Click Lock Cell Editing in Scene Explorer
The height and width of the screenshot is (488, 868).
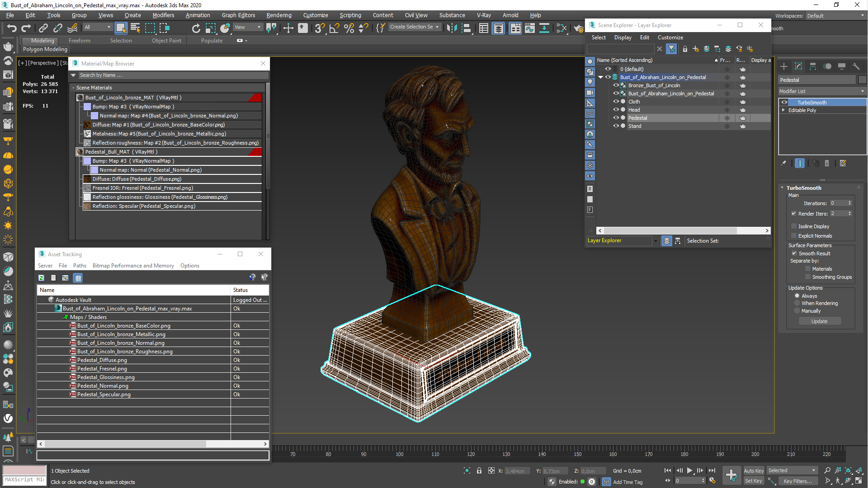[x=685, y=49]
